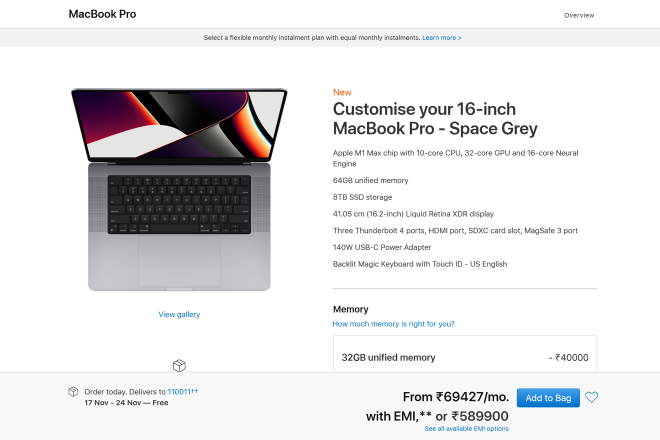Click the MacBook Pro page title

pyautogui.click(x=103, y=15)
